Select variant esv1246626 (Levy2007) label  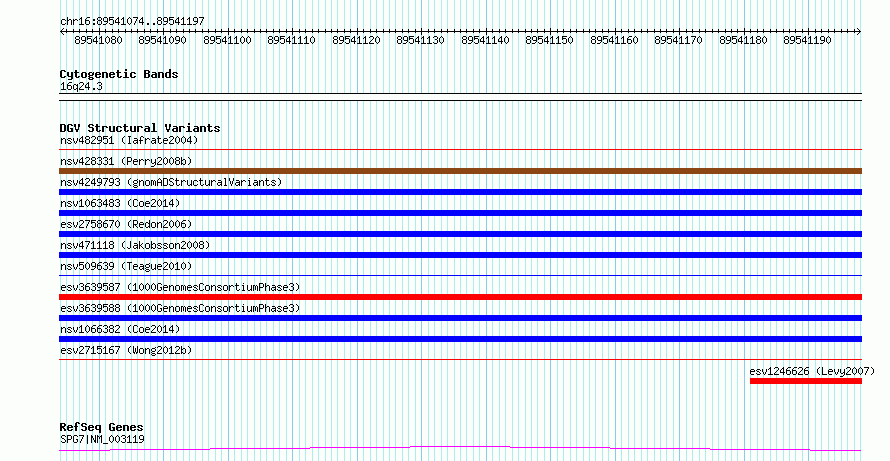812,371
